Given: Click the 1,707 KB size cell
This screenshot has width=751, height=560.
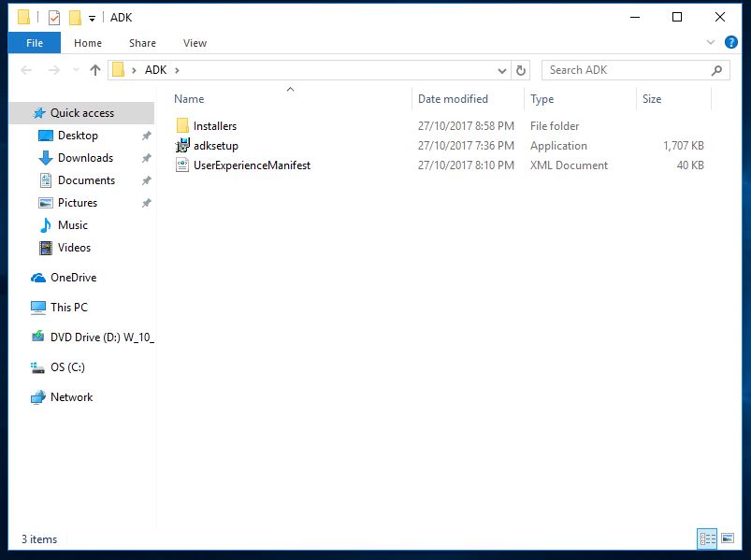Looking at the screenshot, I should (684, 146).
